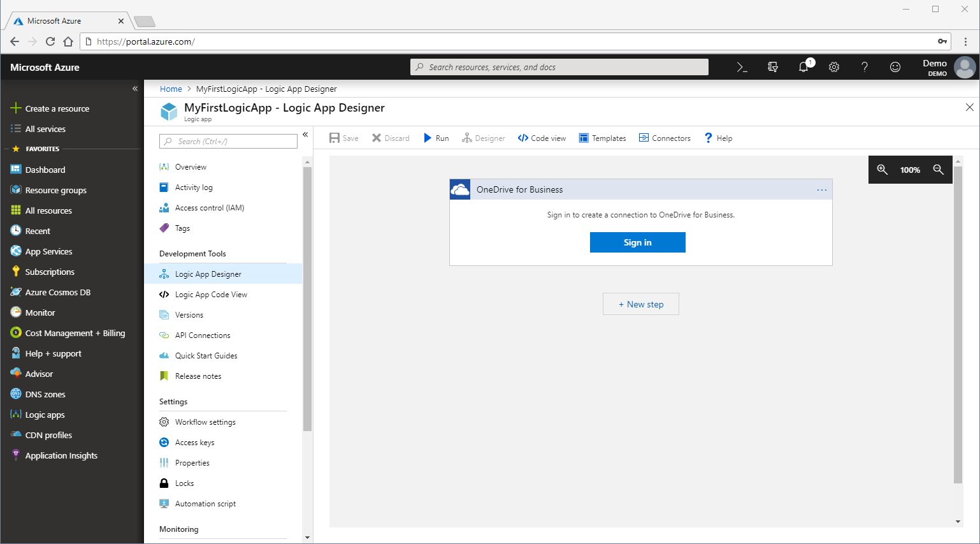Click the resource menu search box

(x=228, y=141)
